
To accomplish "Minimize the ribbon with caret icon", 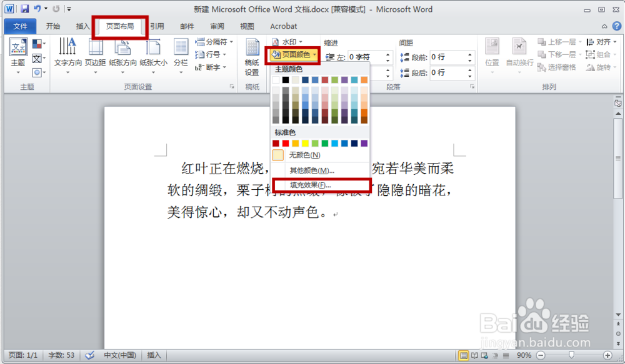I will pos(604,26).
